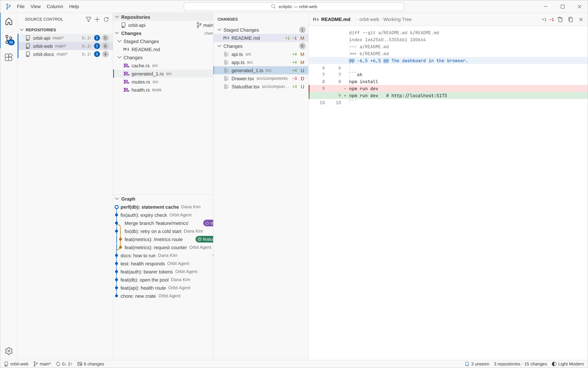
Task: Open the Help menu
Action: click(74, 7)
